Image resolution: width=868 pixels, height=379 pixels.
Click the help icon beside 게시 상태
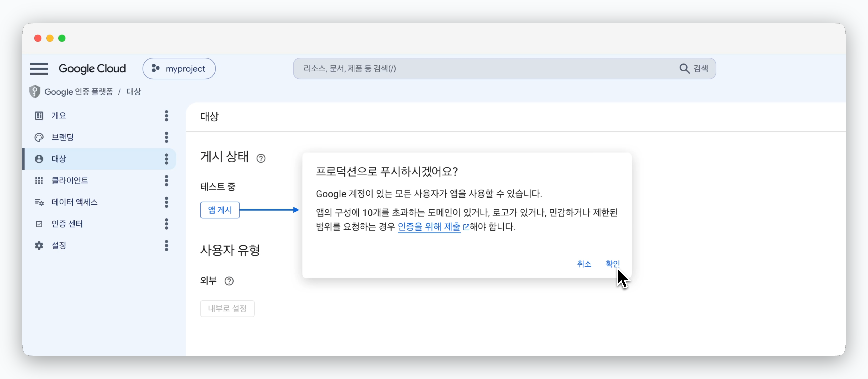(x=261, y=158)
